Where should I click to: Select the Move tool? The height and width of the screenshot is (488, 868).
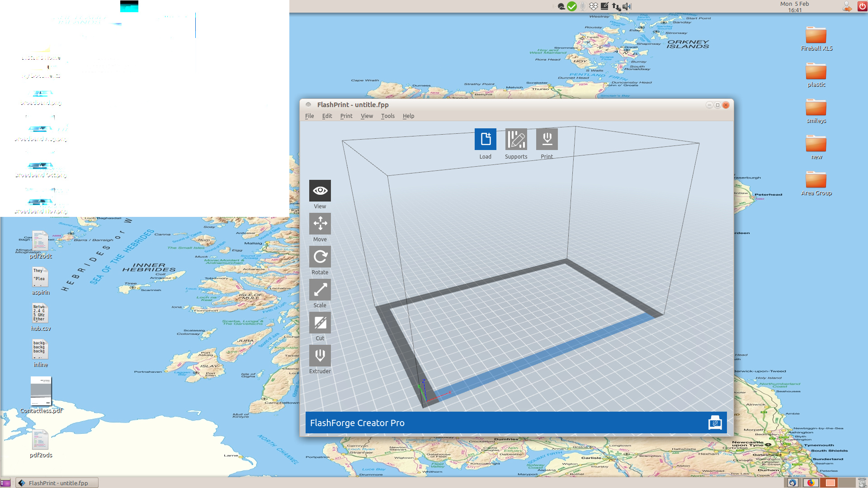coord(320,224)
